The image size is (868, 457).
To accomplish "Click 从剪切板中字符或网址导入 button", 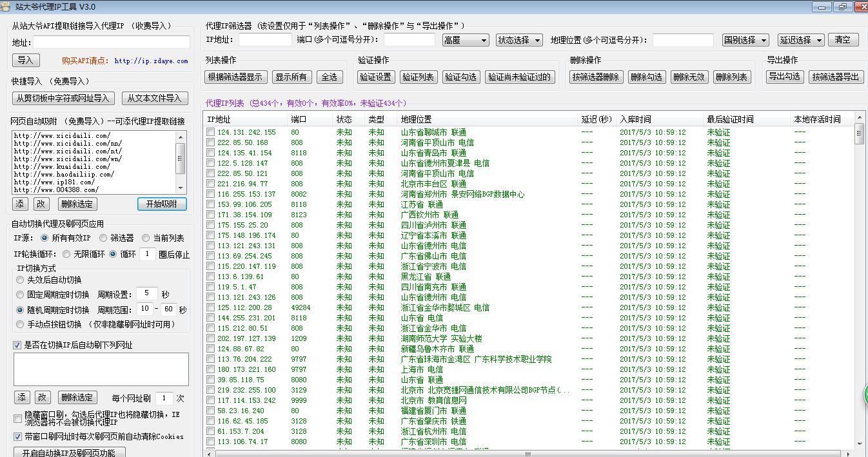I will tap(64, 99).
